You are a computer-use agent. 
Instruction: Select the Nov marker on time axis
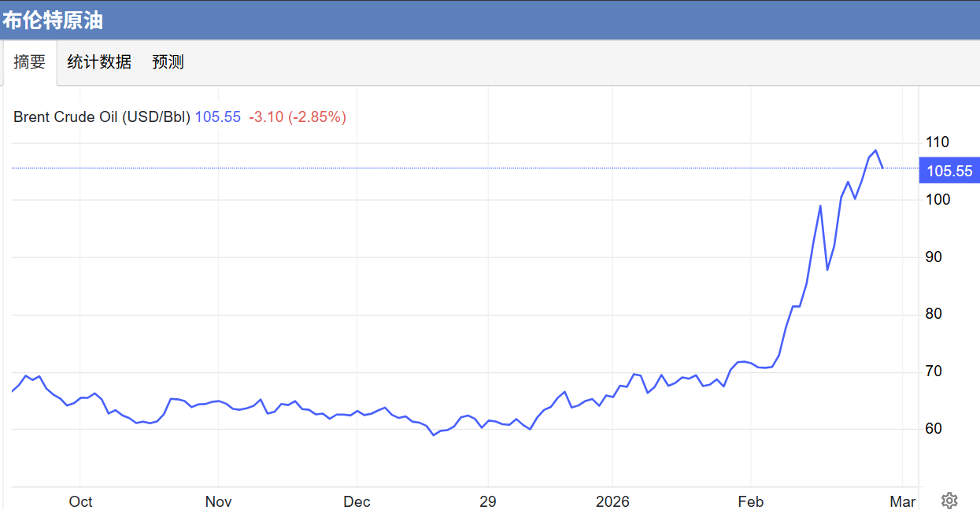coord(218,502)
